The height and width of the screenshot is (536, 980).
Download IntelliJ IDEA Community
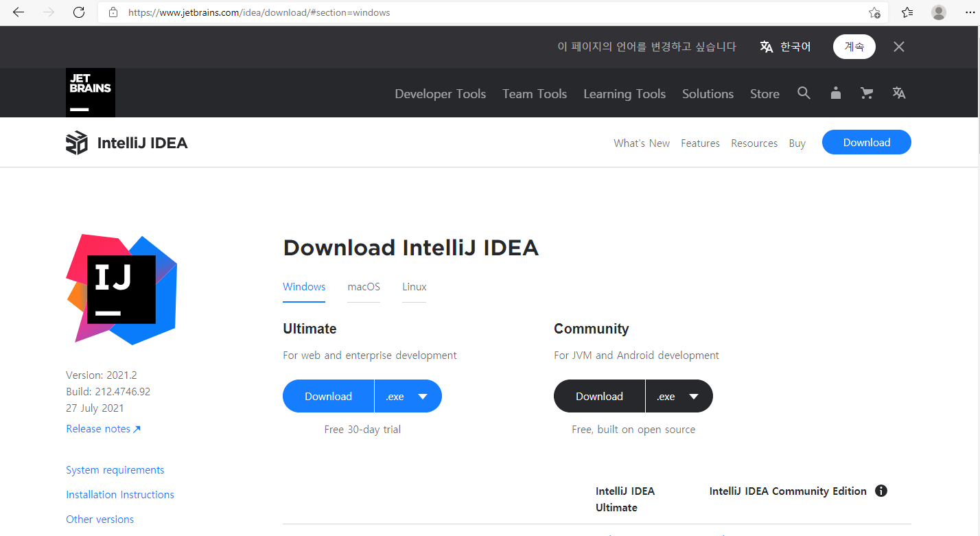tap(599, 396)
